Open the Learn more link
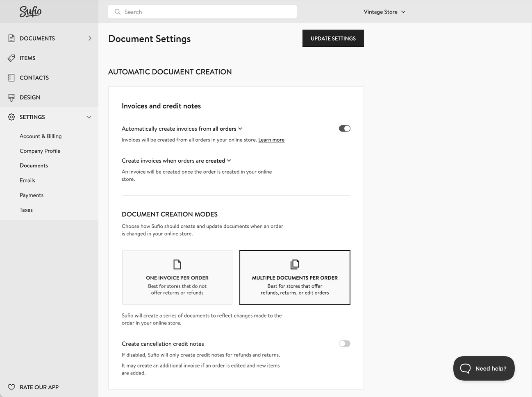Image resolution: width=532 pixels, height=397 pixels. [x=271, y=140]
